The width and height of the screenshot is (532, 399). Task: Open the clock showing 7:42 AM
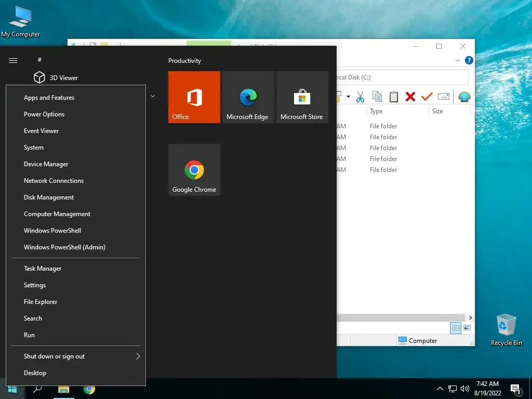click(x=487, y=389)
